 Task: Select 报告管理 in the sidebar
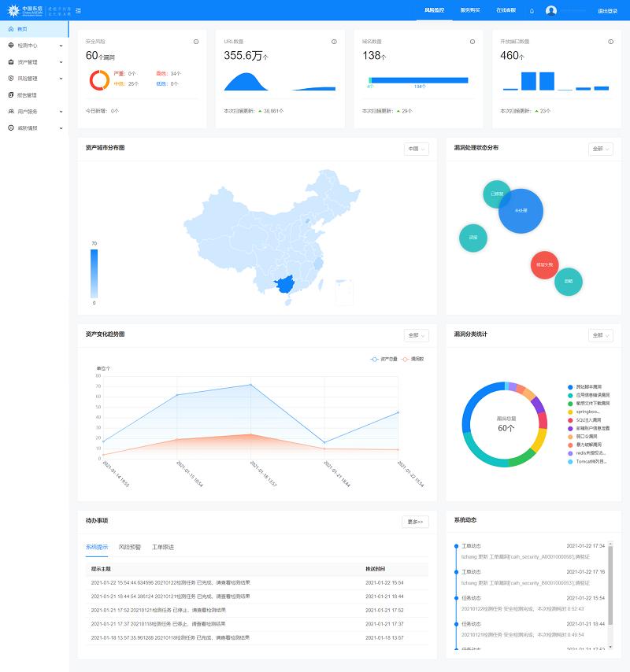(35, 94)
